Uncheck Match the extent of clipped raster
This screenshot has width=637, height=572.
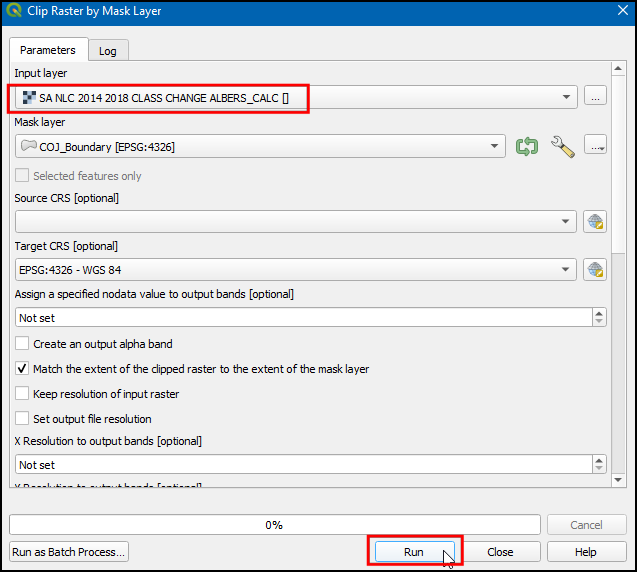click(x=23, y=369)
